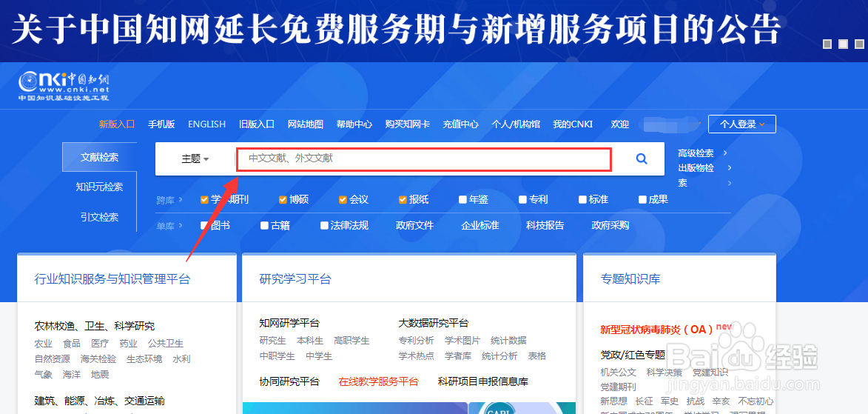Screen dimensions: 868x414
Task: Click 研究生 under 知网研学平台
Action: (272, 340)
